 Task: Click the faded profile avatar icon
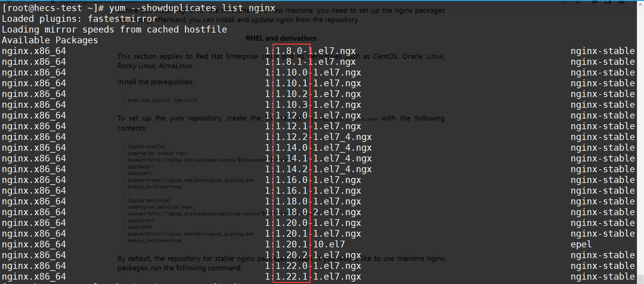622,2
